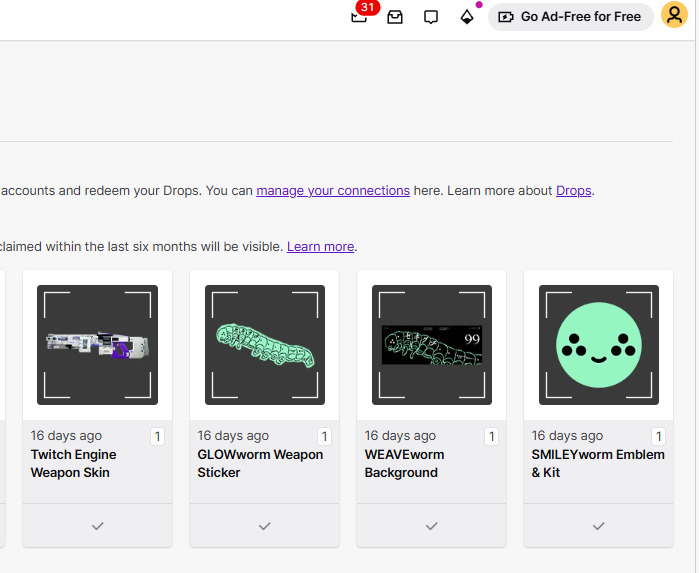Click the count badge on Twitch Engine card
The width and height of the screenshot is (699, 573).
coord(157,436)
